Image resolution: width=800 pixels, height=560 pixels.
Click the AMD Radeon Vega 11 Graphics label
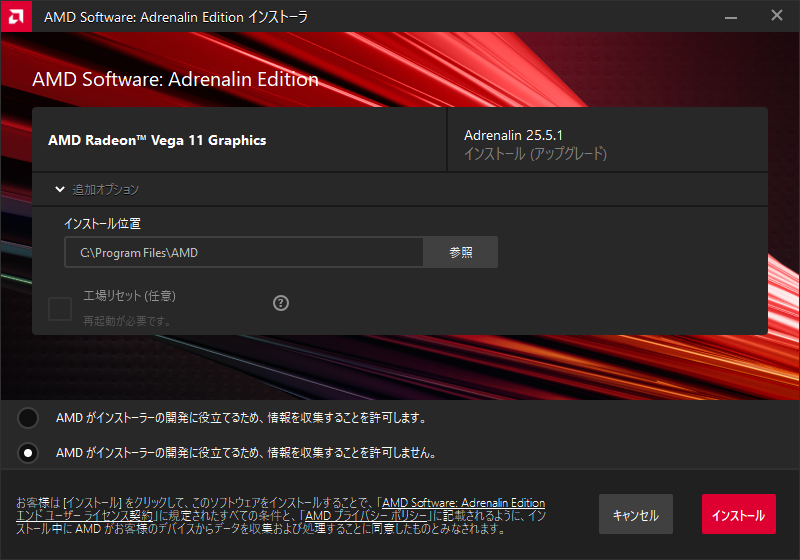157,140
